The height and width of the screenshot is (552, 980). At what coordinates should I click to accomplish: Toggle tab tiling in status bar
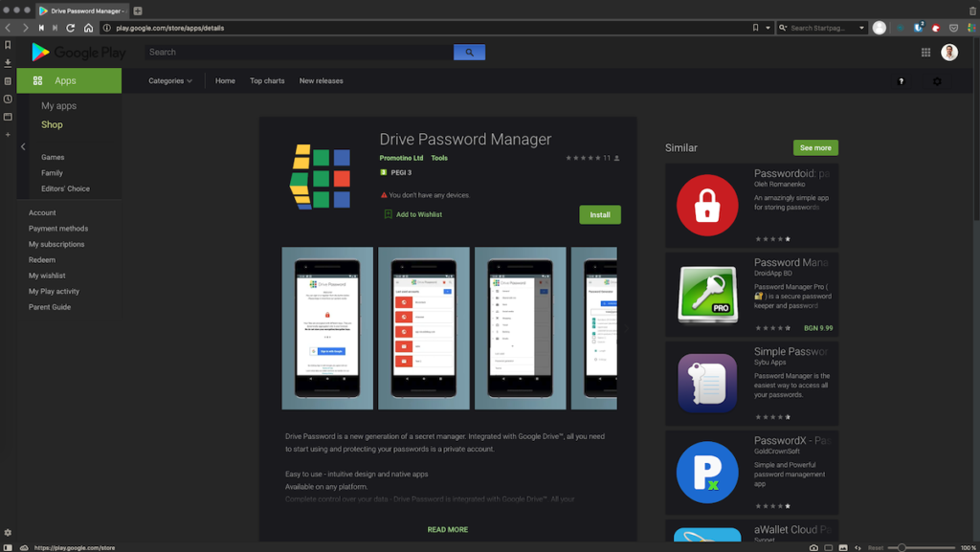pos(828,547)
